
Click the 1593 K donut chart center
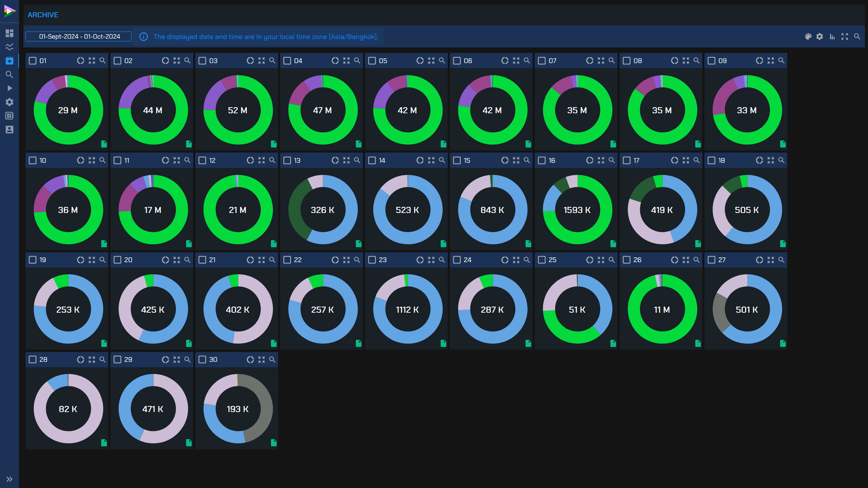tap(577, 210)
